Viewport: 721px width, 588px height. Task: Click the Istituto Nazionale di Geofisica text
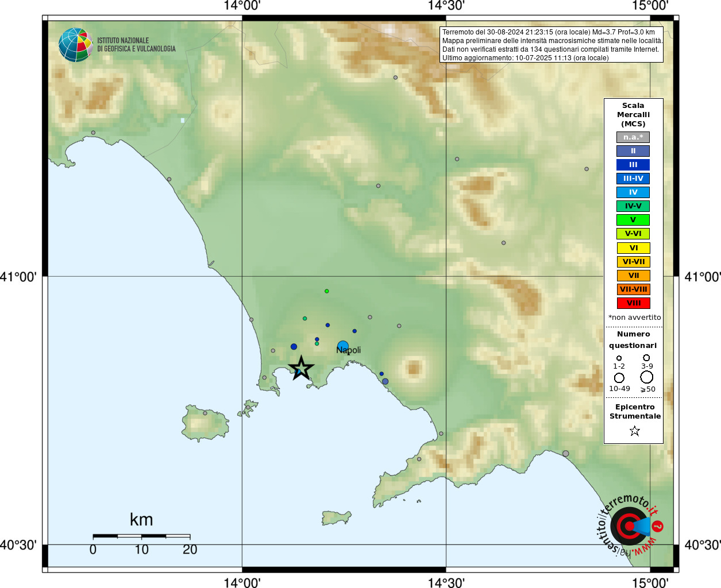[x=136, y=45]
